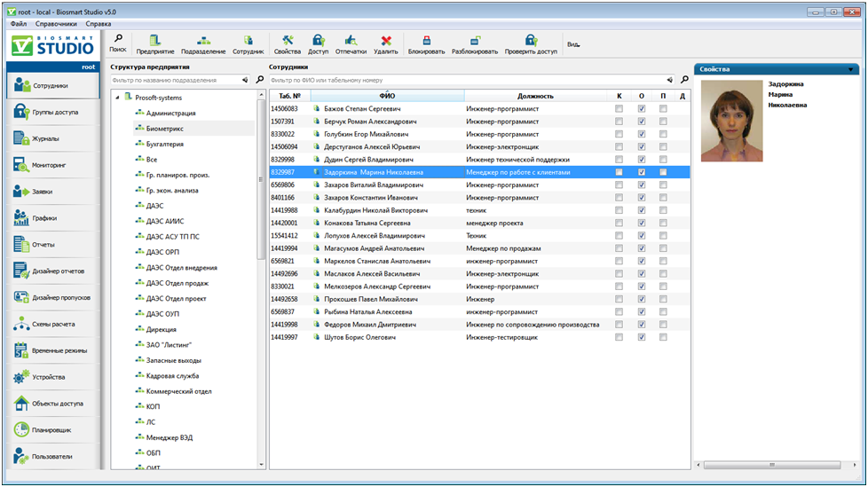
Task: Click the department tree vertical scrollbar
Action: click(x=261, y=177)
